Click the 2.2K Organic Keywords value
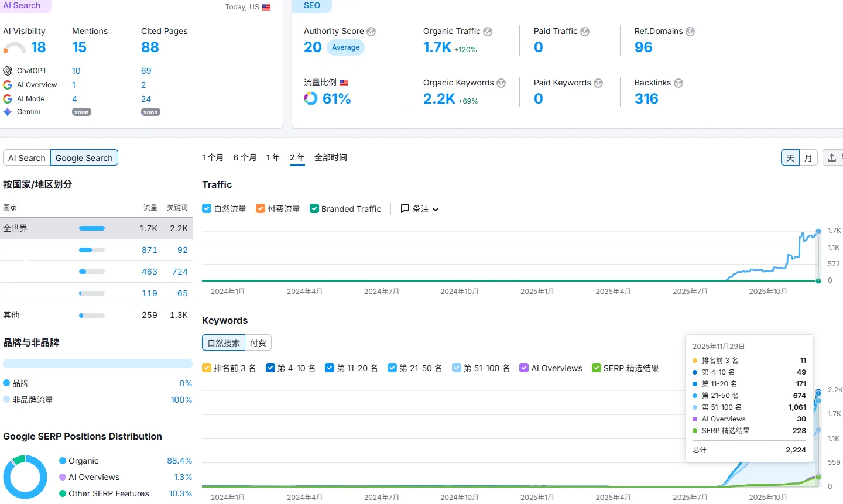 tap(439, 99)
